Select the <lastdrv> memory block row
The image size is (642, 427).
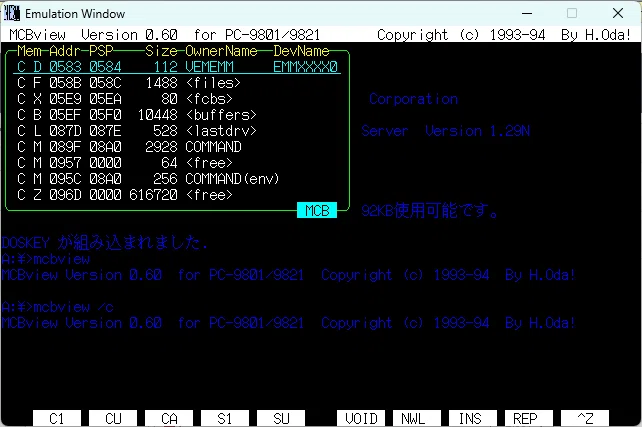pyautogui.click(x=177, y=131)
